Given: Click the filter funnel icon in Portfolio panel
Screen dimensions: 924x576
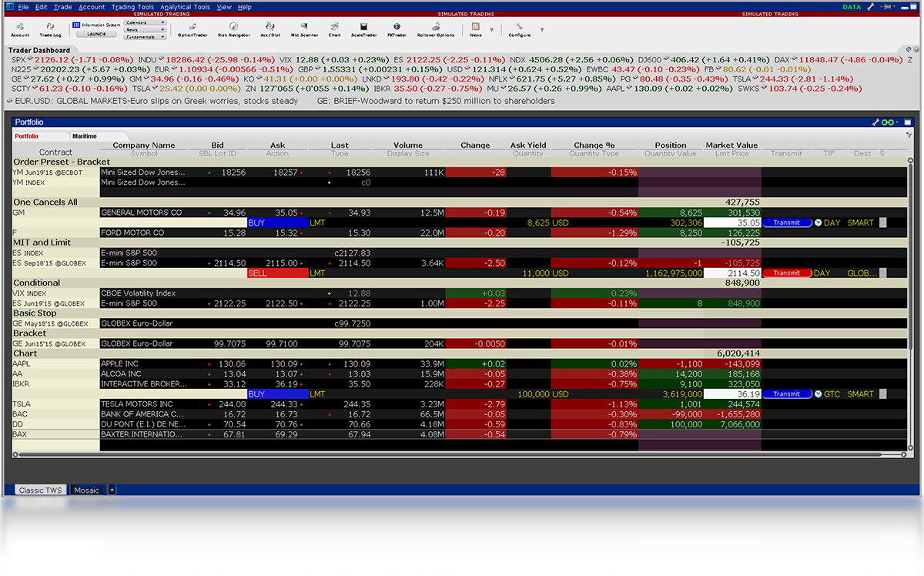Looking at the screenshot, I should click(909, 135).
